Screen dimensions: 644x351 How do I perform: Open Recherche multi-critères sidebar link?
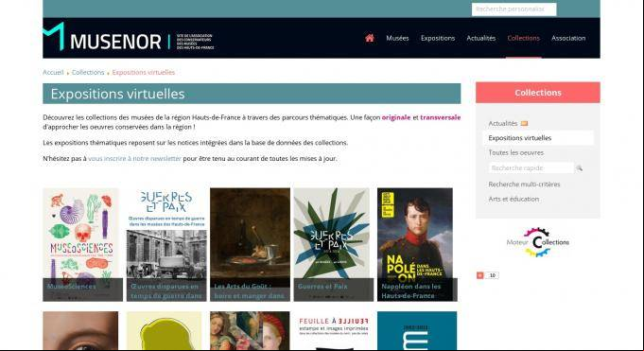[x=524, y=184]
